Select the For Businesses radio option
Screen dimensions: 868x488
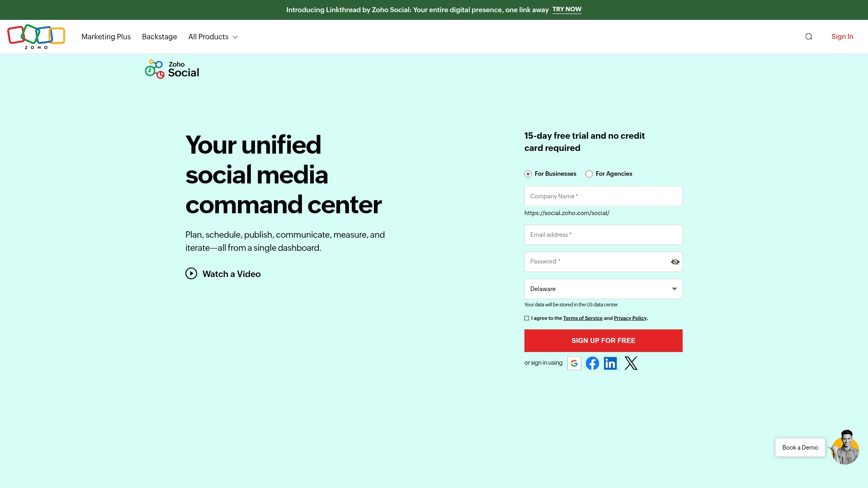[528, 174]
